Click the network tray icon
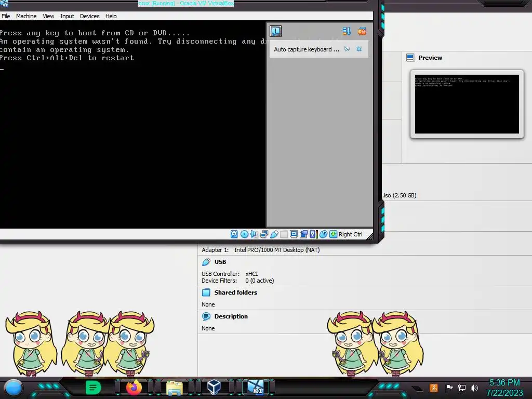Image resolution: width=532 pixels, height=399 pixels. point(461,388)
